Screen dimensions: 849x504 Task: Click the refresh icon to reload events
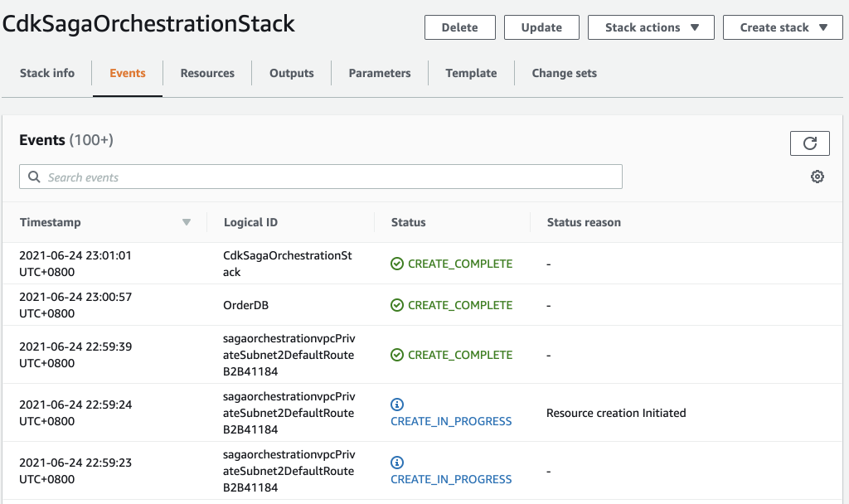(809, 143)
